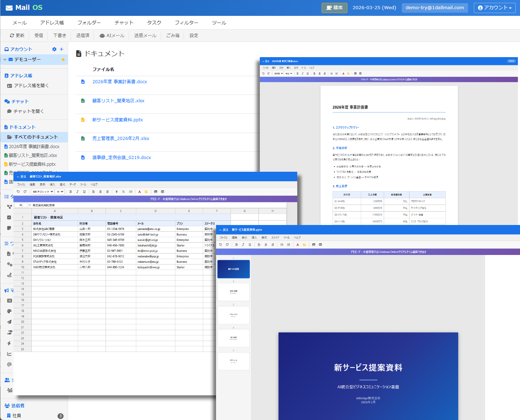Viewport: 520px width, 420px height.
Task: Click undo in the spreadsheet editor toolbar
Action: (x=18, y=192)
